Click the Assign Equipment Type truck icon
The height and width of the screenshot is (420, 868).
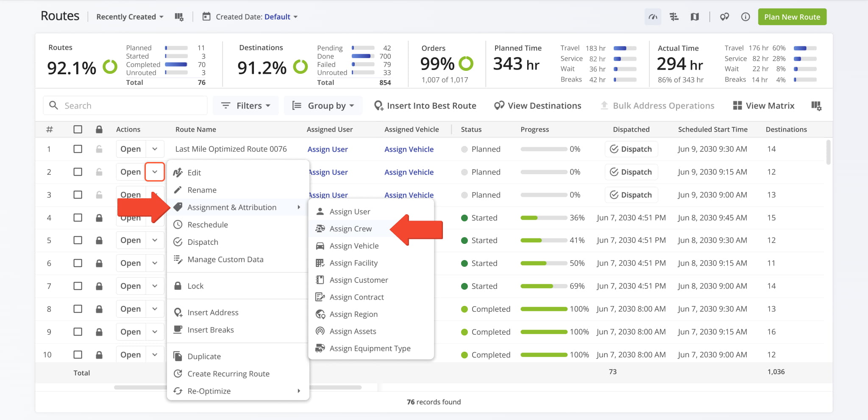(x=320, y=348)
